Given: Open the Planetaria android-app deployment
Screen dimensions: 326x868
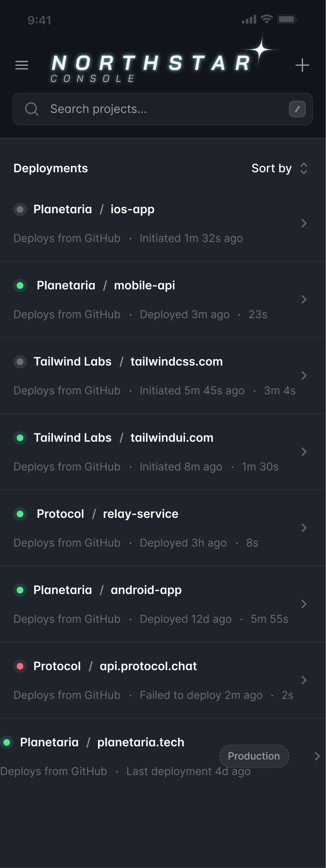Looking at the screenshot, I should pos(146,590).
